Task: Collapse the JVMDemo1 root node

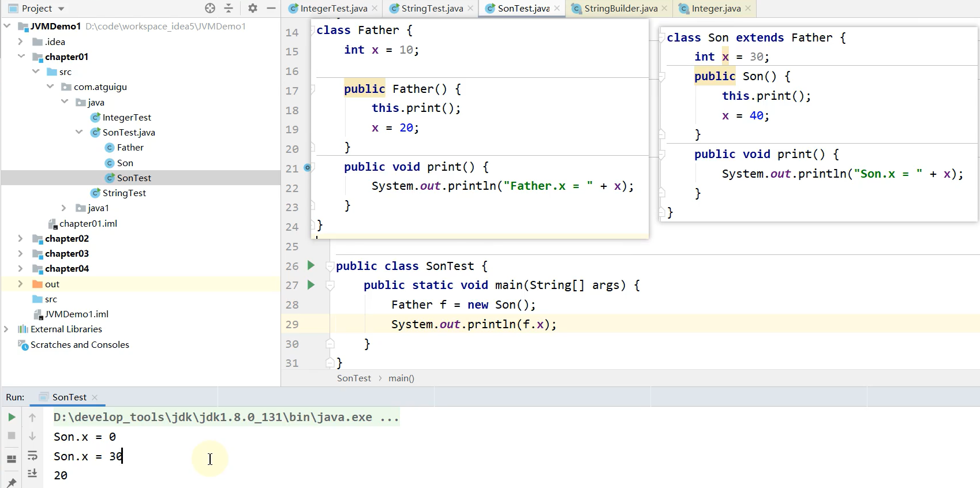Action: (x=7, y=26)
